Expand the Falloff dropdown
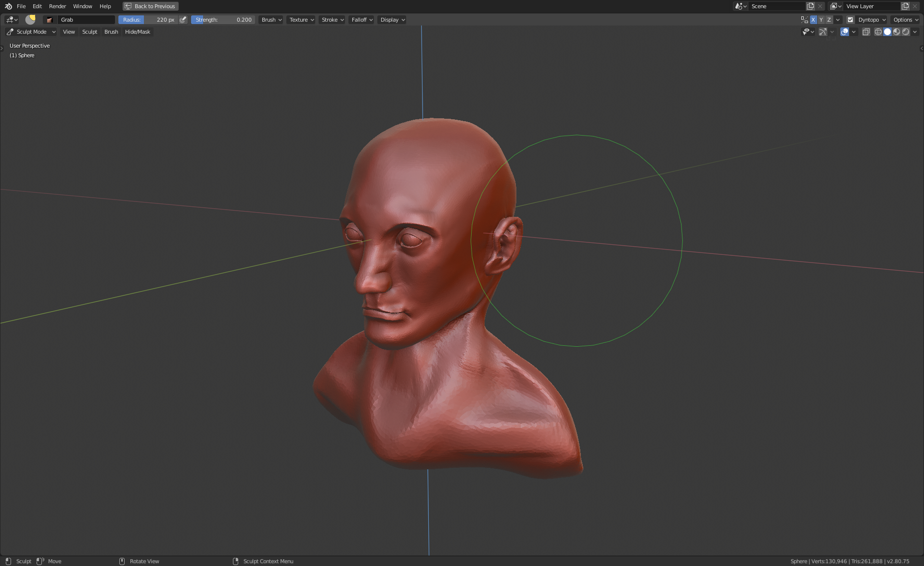Screen dimensions: 924x566 coord(362,20)
